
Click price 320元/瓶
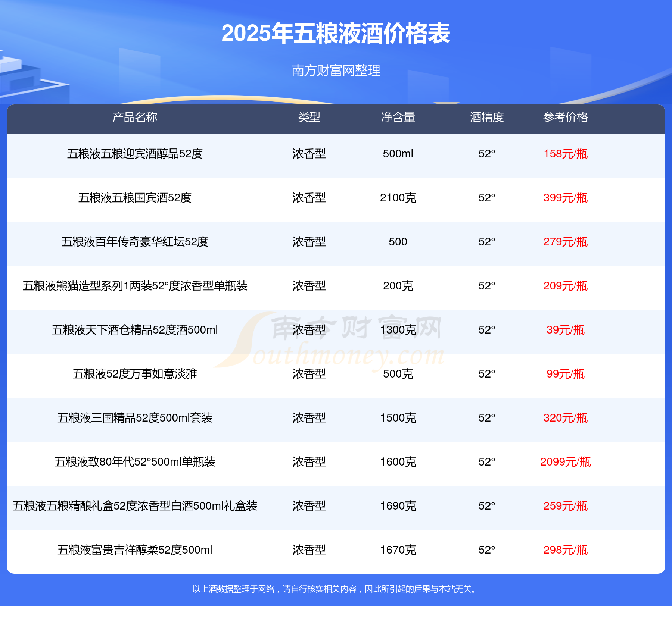click(x=566, y=418)
